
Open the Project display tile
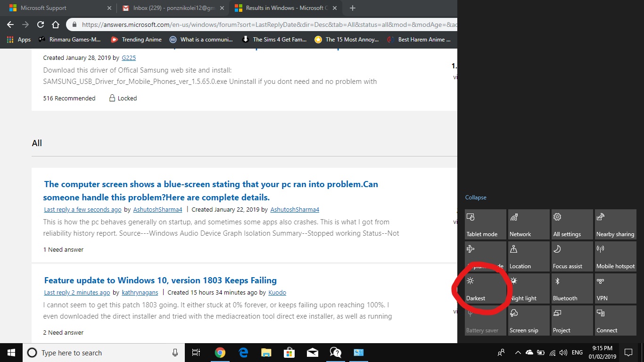pyautogui.click(x=572, y=321)
